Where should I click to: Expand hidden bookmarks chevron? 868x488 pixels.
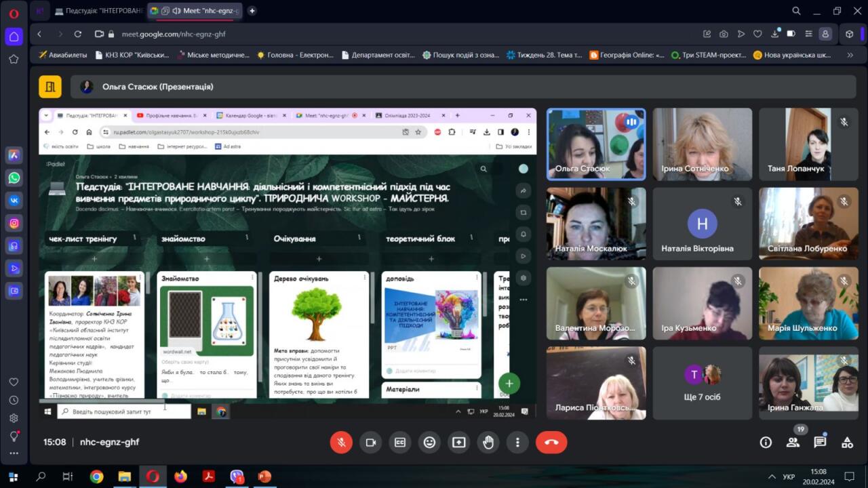(x=848, y=55)
